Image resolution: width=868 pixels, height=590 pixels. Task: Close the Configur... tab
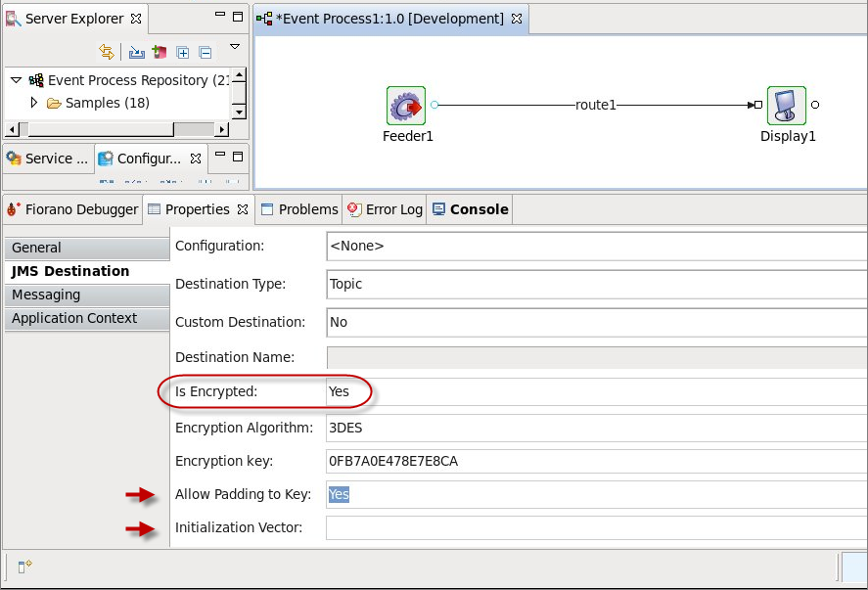[x=196, y=159]
